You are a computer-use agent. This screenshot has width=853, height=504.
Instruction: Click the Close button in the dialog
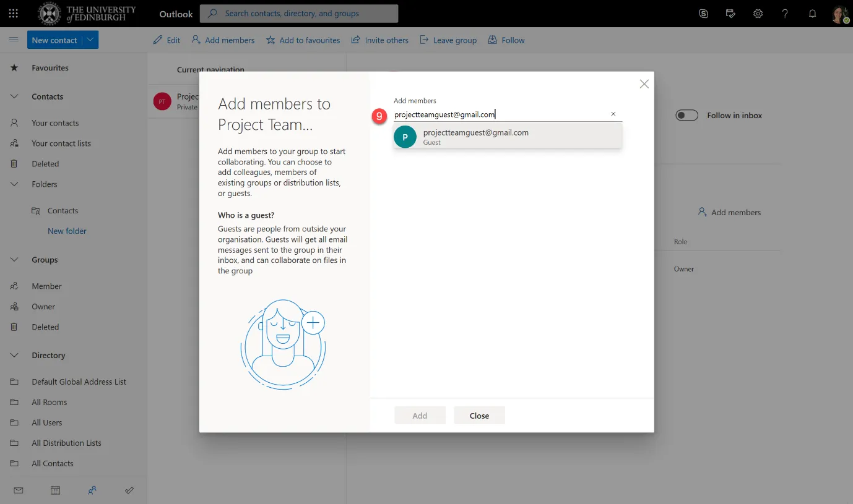pos(479,415)
